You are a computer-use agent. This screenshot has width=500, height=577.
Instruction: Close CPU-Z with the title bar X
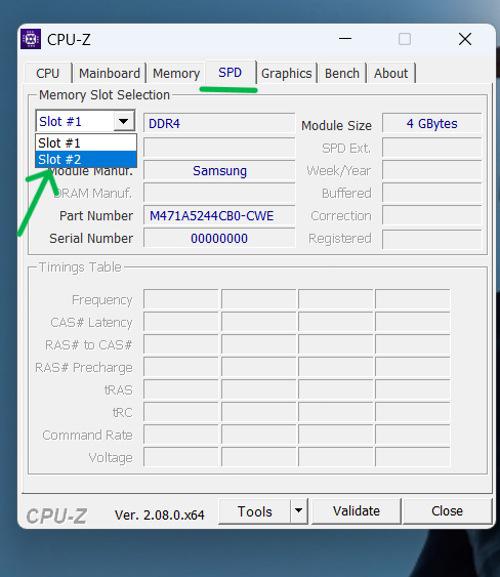coord(465,39)
